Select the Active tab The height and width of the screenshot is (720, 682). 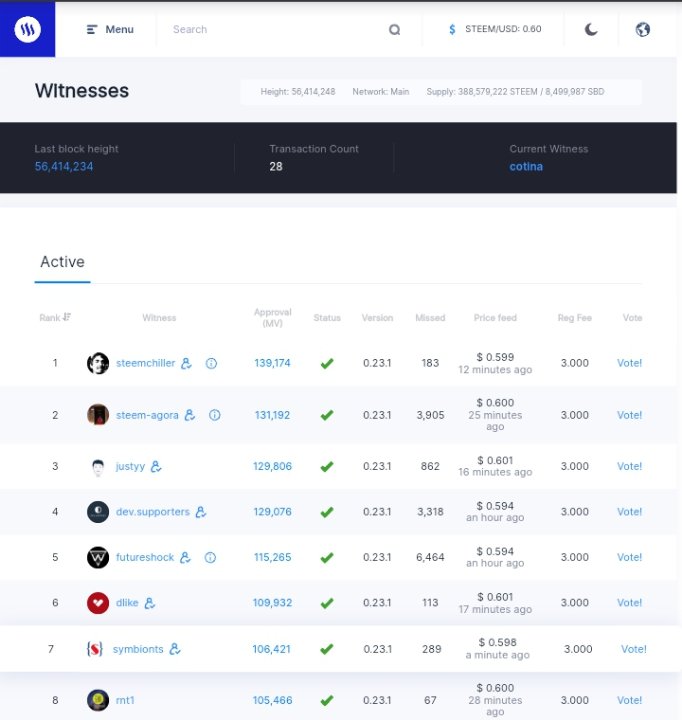(62, 262)
